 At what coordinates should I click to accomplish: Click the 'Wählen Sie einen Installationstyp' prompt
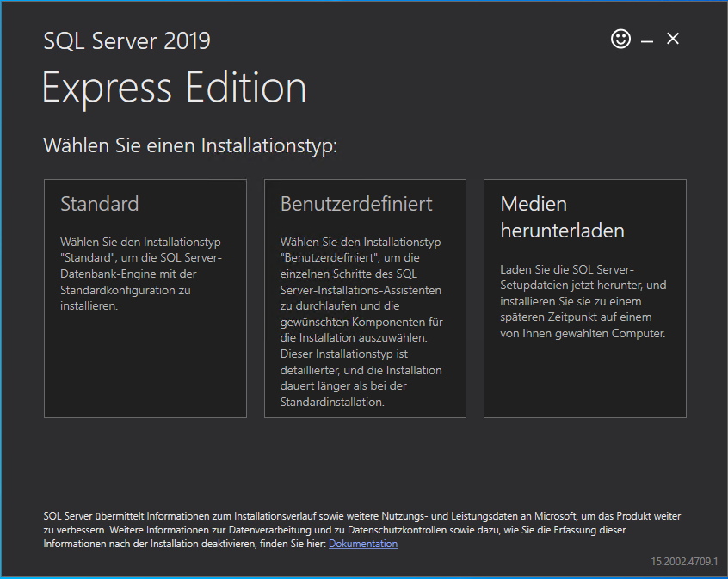click(190, 145)
